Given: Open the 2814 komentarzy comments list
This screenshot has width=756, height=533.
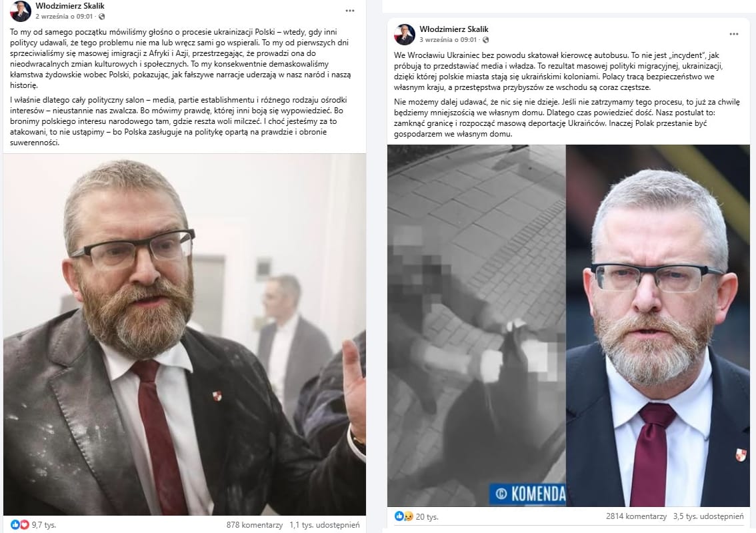Looking at the screenshot, I should [x=637, y=516].
